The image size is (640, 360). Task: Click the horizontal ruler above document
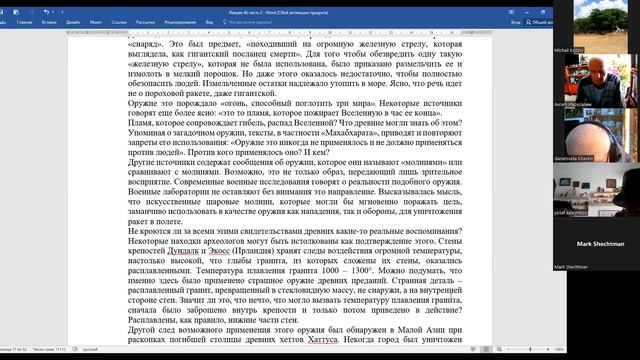tap(280, 32)
